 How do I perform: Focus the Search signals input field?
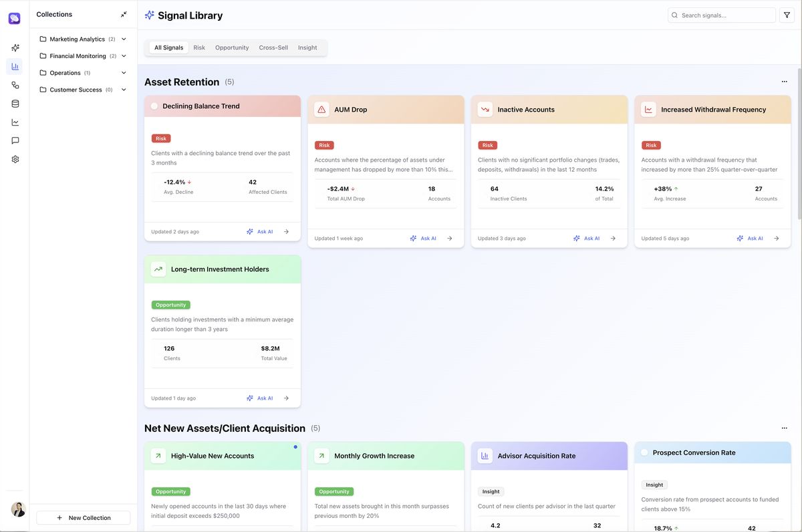[x=722, y=15]
